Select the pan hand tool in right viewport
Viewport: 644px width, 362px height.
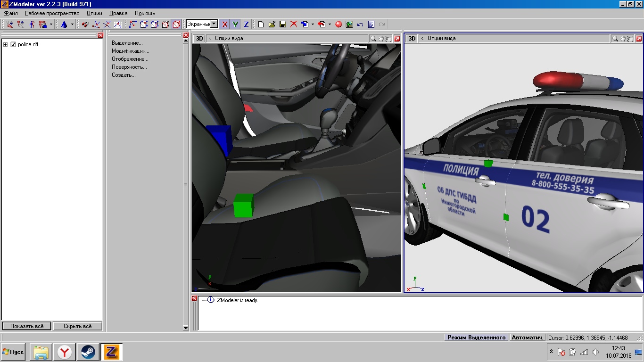(x=623, y=39)
